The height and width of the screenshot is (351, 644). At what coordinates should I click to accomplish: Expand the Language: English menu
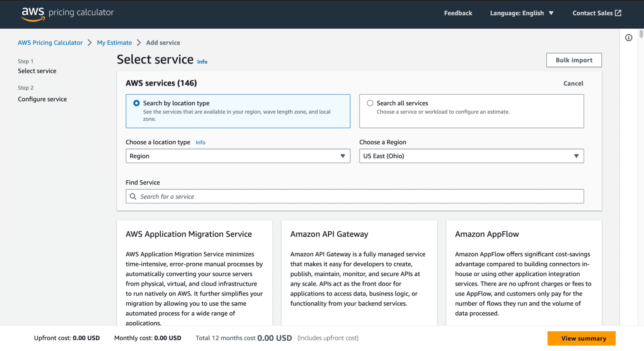pos(521,13)
